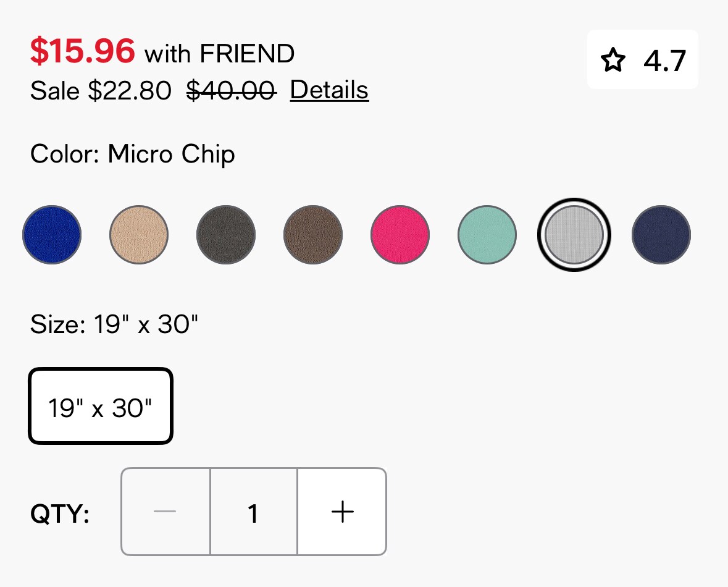Increase quantity with the plus icon

pyautogui.click(x=342, y=512)
